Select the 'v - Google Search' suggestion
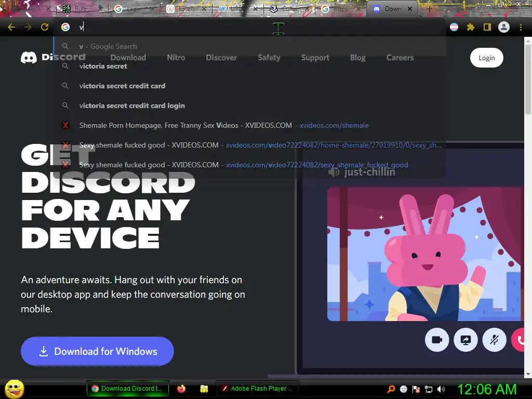The width and height of the screenshot is (532, 399). 250,46
